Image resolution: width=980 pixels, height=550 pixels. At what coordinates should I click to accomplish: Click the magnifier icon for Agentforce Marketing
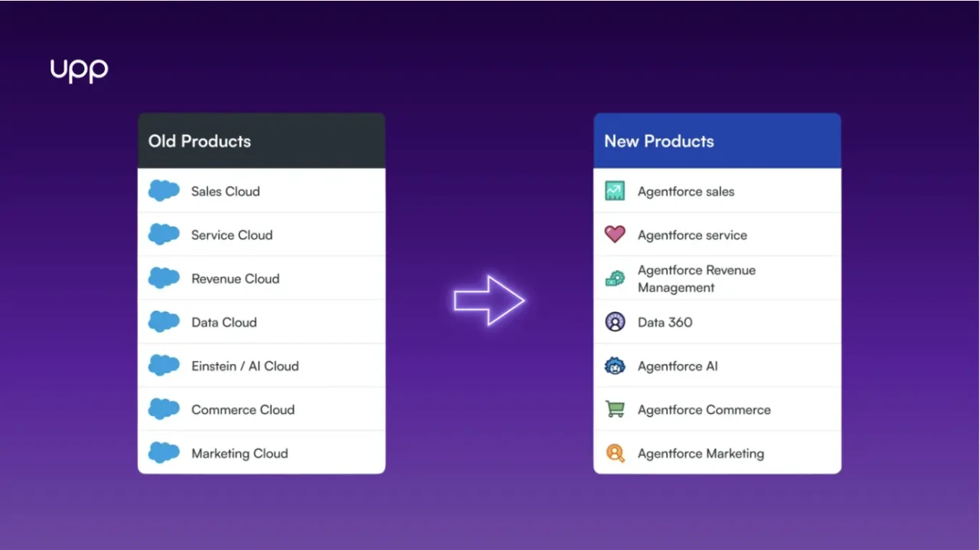[615, 453]
